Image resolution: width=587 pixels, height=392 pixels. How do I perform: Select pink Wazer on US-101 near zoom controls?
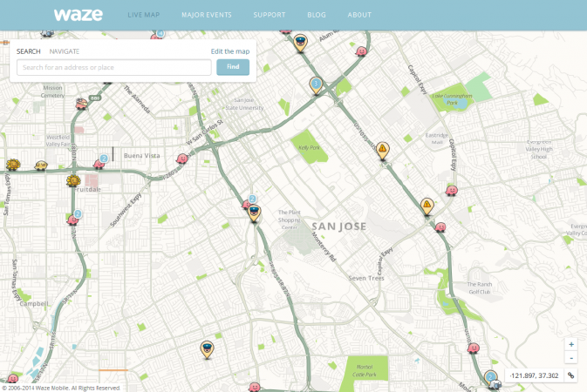pos(474,348)
